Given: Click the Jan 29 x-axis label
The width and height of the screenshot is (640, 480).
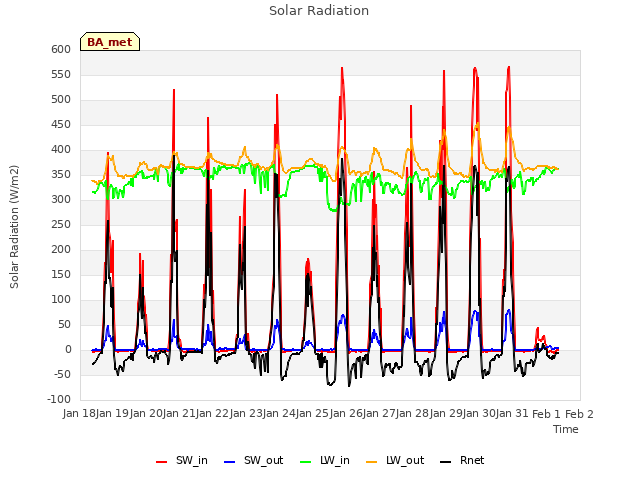Looking at the screenshot, I should pyautogui.click(x=446, y=414).
